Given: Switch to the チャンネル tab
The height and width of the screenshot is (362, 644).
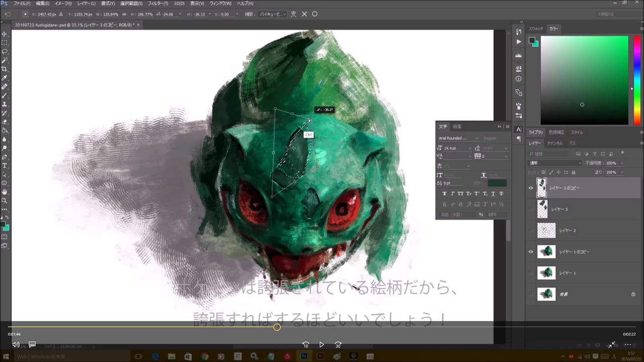Looking at the screenshot, I should 554,143.
